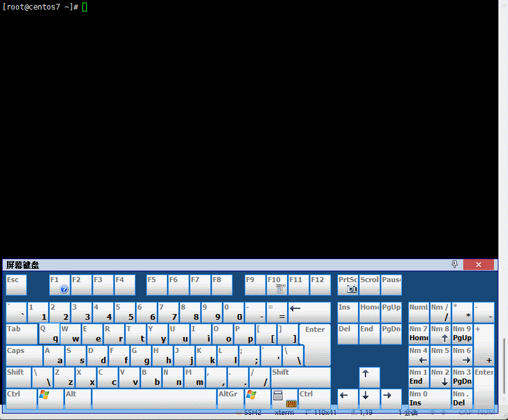The image size is (508, 420).
Task: Click the number 5 key
Action: point(125,312)
